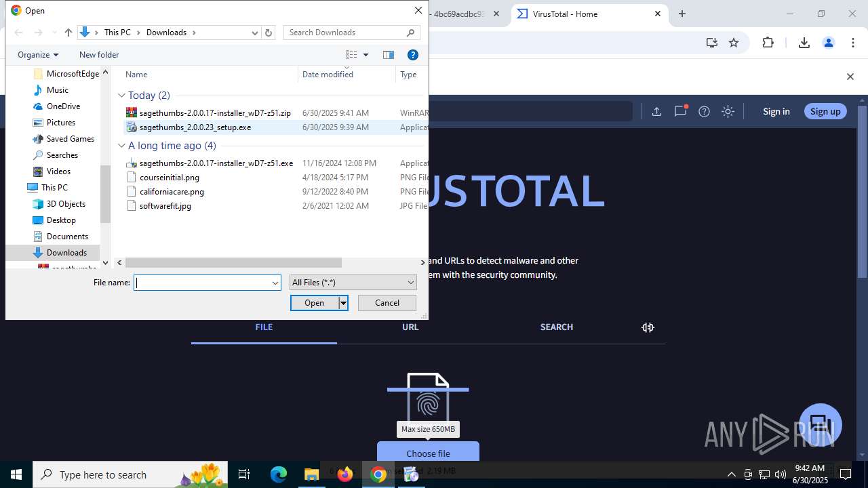Click Choose file on VirusTotal

click(428, 453)
